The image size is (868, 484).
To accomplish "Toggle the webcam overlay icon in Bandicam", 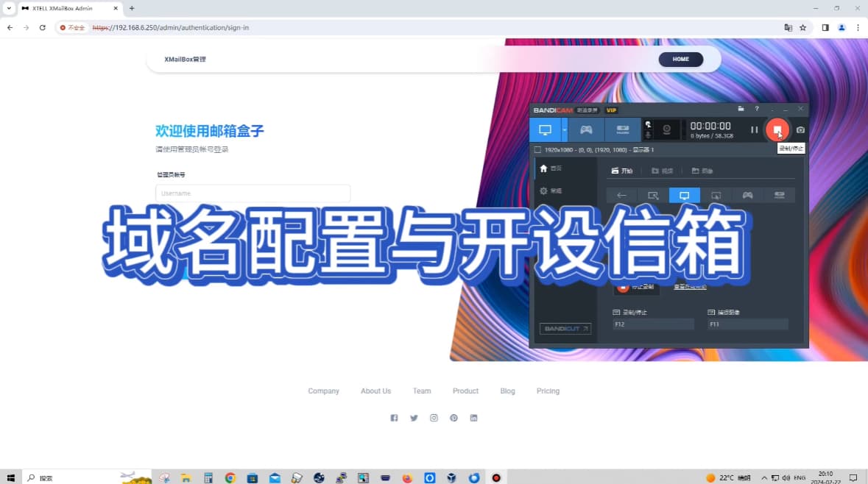I will tap(666, 130).
